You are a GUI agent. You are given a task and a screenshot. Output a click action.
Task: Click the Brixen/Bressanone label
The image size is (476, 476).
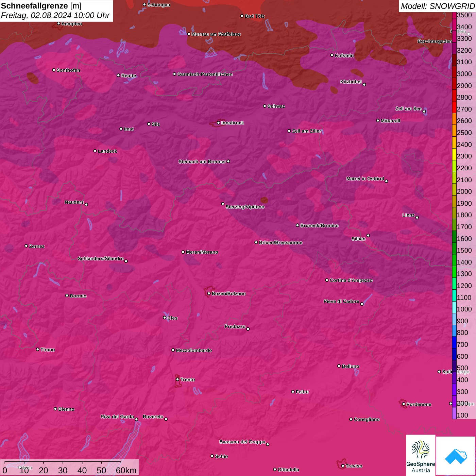pyautogui.click(x=280, y=242)
